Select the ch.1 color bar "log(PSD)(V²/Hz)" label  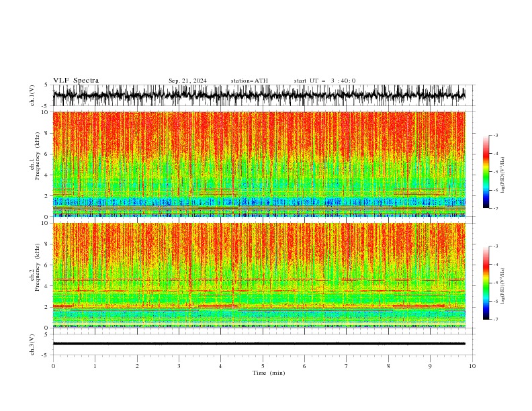[503, 175]
